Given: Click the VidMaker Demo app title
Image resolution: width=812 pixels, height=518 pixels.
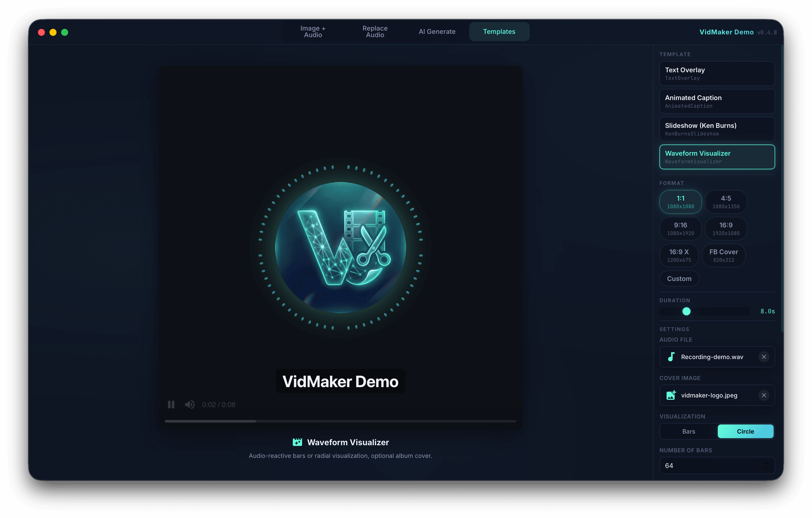Looking at the screenshot, I should tap(726, 32).
